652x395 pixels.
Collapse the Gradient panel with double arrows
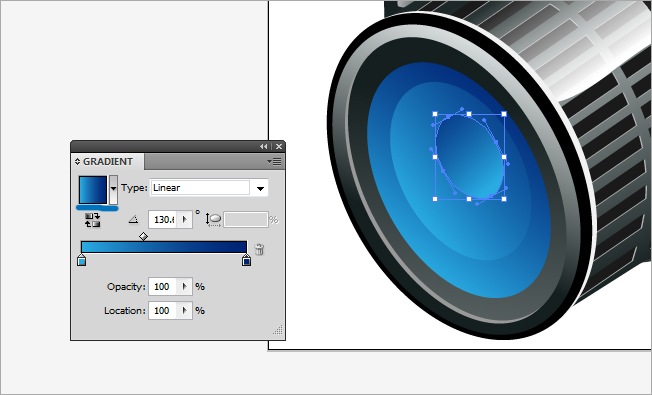(264, 146)
